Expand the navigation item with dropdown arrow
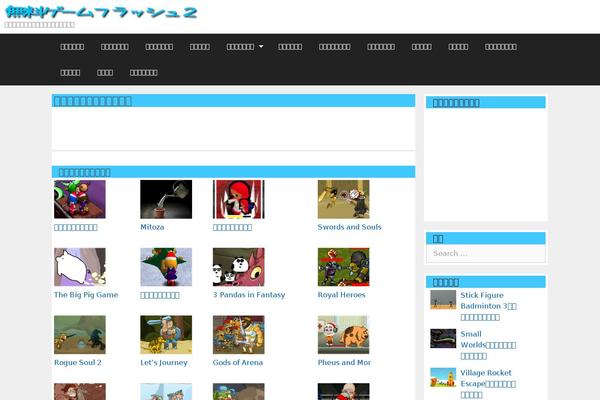The width and height of the screenshot is (600, 400). click(245, 47)
